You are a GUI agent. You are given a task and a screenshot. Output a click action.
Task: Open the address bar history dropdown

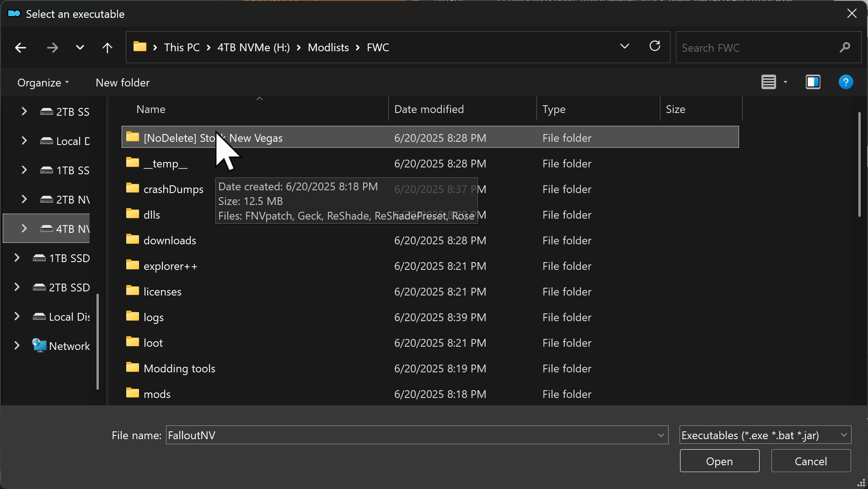(625, 46)
